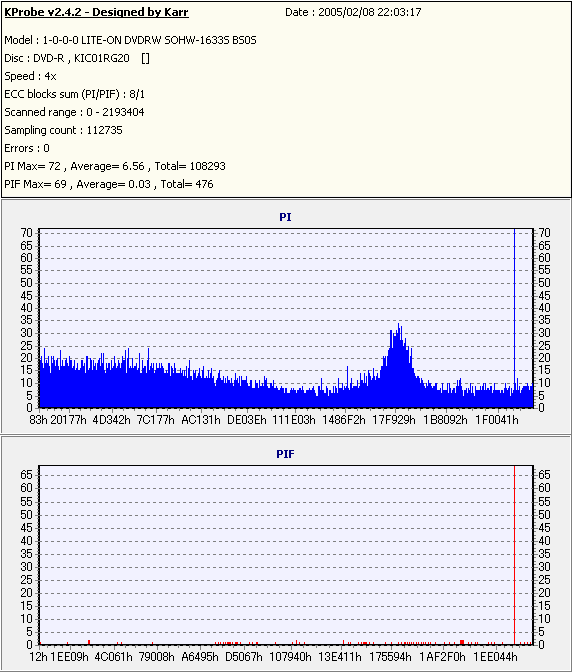Image resolution: width=572 pixels, height=672 pixels.
Task: Click the PI chart title
Action: point(285,217)
